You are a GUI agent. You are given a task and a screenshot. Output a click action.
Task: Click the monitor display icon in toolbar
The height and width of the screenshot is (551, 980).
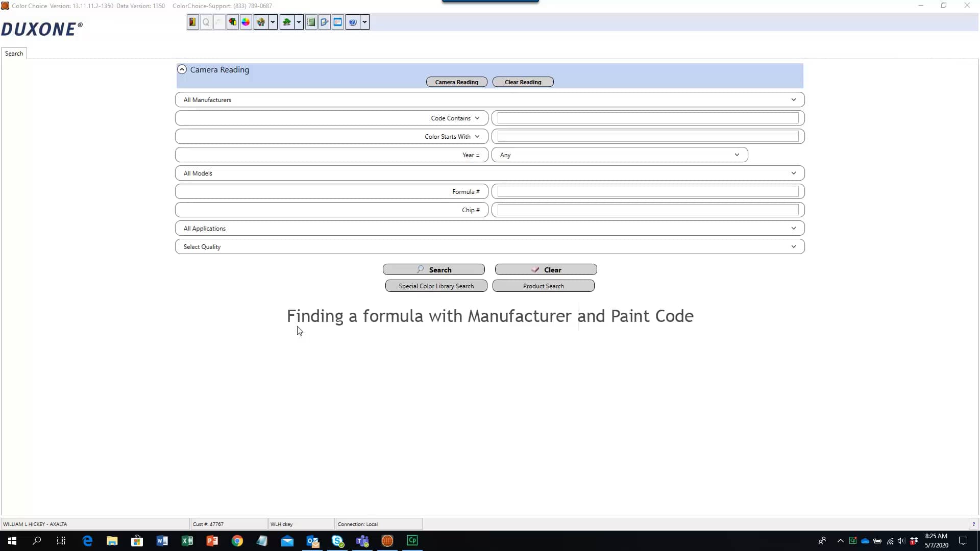pyautogui.click(x=338, y=22)
